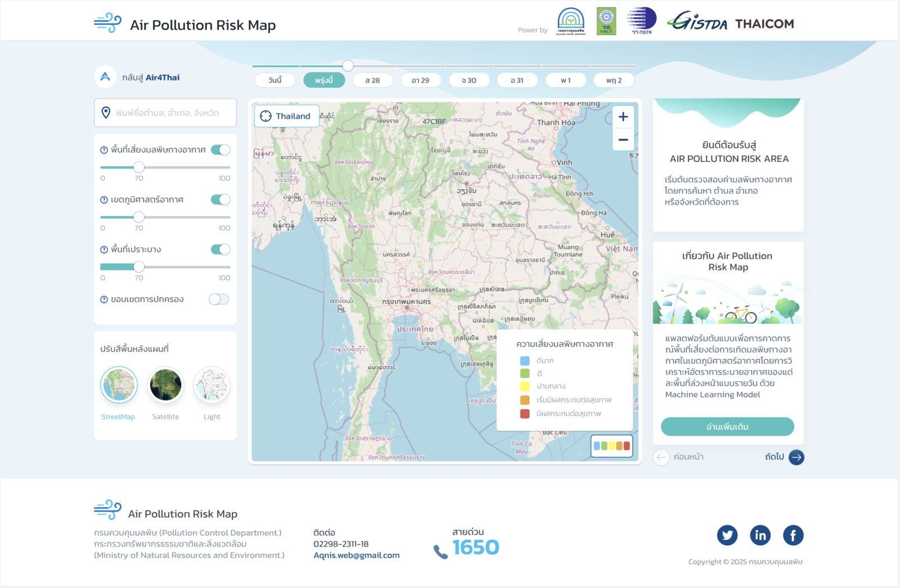Image resolution: width=900 pixels, height=588 pixels.
Task: Choose the Satellite basemap thumbnail
Action: tap(165, 385)
